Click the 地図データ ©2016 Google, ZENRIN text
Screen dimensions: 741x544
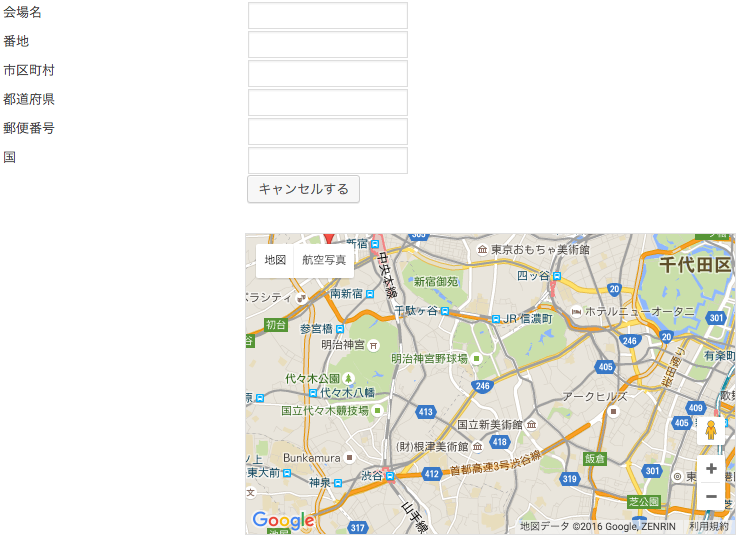pyautogui.click(x=598, y=527)
